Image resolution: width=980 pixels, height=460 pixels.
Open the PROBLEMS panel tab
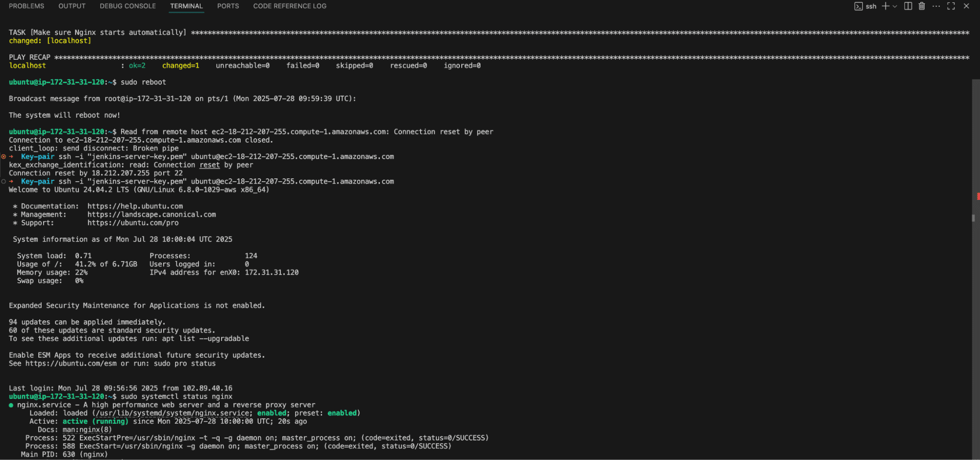[x=26, y=6]
